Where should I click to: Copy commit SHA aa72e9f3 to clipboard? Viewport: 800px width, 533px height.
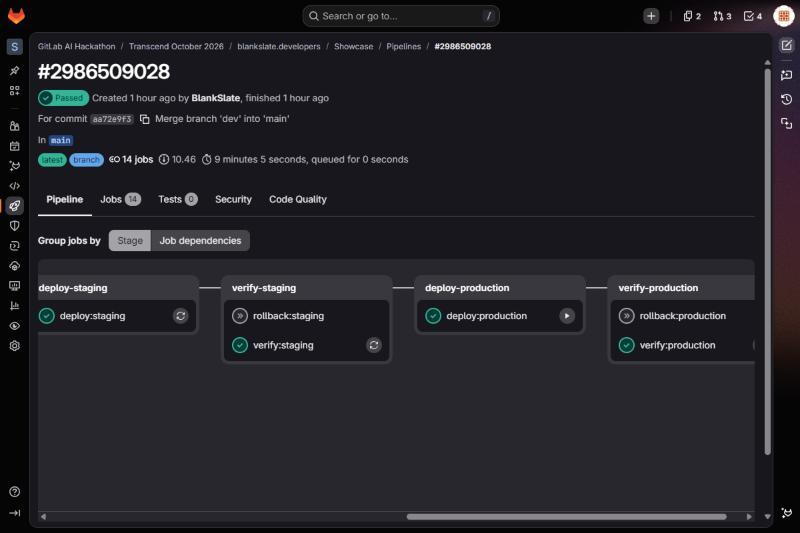[145, 119]
